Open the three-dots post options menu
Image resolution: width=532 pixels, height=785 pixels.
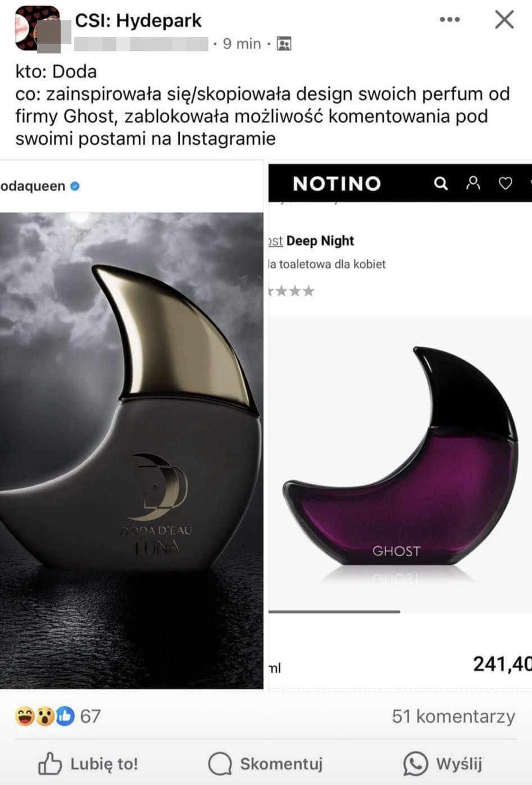(449, 20)
